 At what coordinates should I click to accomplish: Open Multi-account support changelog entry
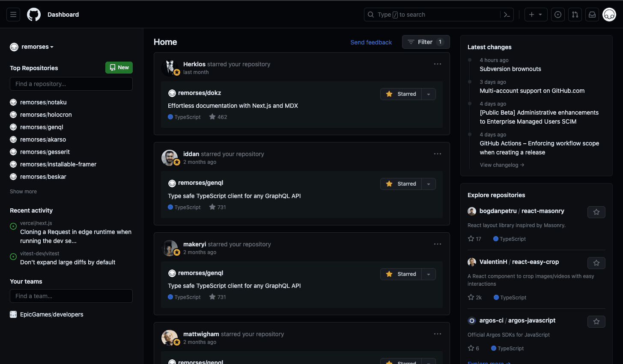532,91
